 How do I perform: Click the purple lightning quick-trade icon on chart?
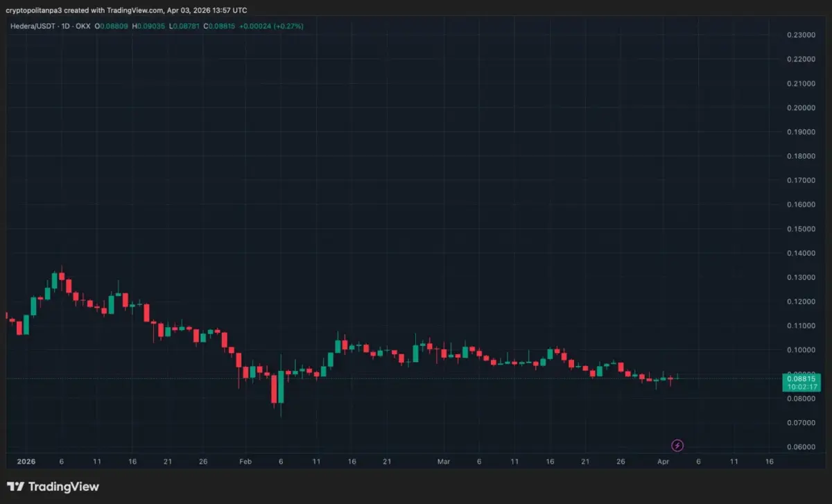tap(677, 445)
